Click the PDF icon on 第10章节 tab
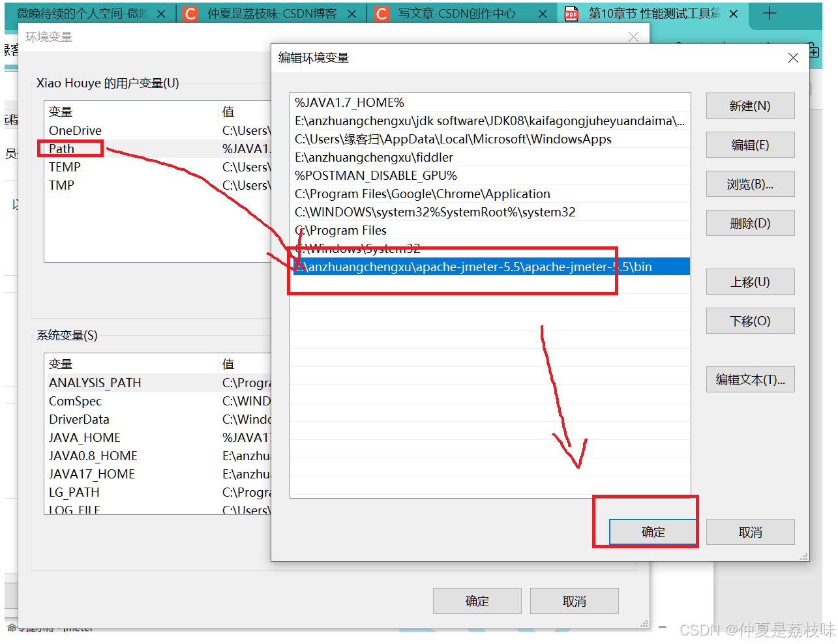Screen dimensions: 838x644 click(x=571, y=14)
